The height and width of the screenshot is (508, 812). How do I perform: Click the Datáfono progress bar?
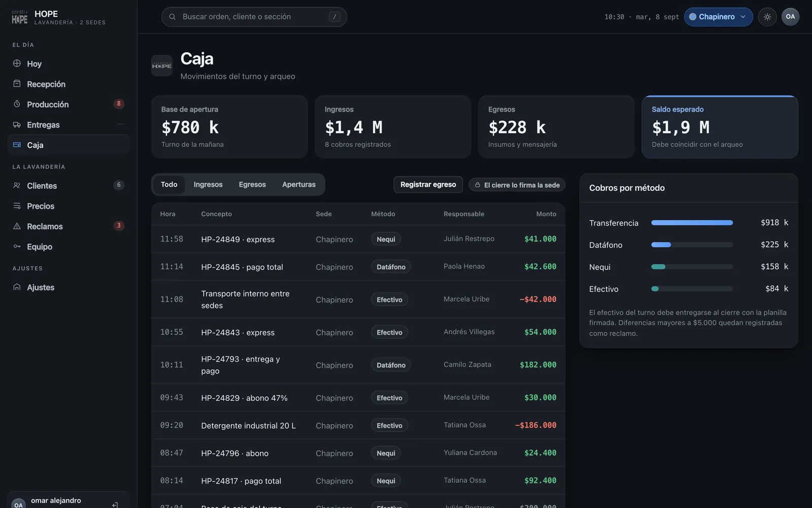pyautogui.click(x=692, y=245)
